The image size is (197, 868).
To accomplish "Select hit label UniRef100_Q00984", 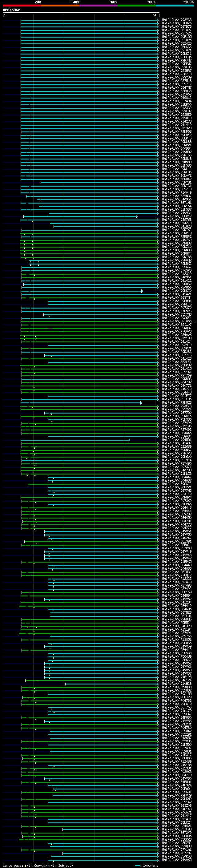I will 176,149.
